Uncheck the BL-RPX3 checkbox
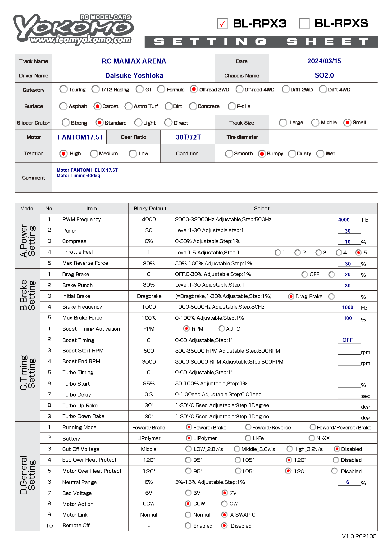 (x=222, y=24)
